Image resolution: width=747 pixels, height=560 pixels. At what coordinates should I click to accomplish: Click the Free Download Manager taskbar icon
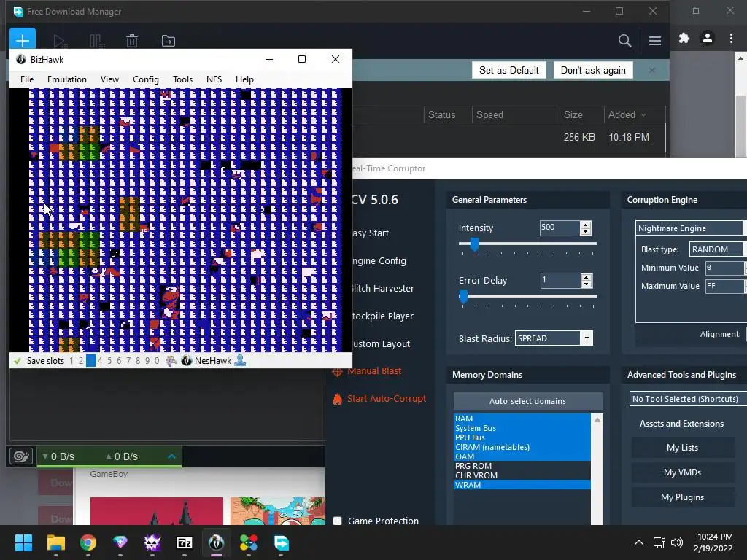coord(281,542)
